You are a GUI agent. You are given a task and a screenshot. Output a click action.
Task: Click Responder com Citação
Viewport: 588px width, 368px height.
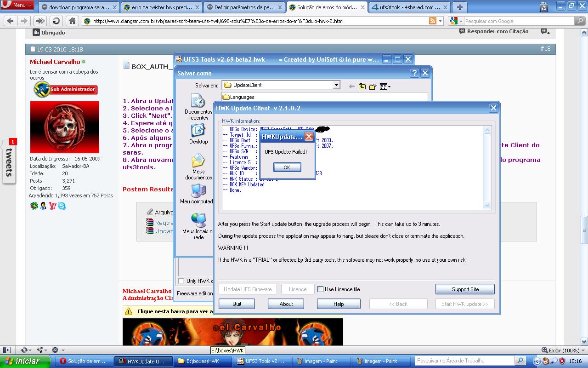[x=494, y=32]
